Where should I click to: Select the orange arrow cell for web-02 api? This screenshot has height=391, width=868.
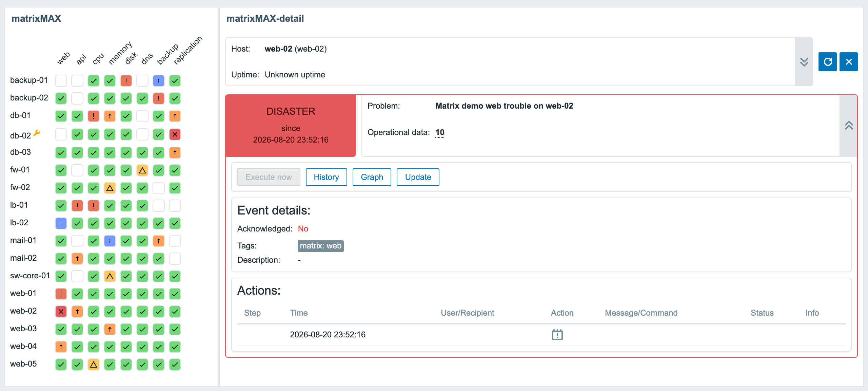77,312
